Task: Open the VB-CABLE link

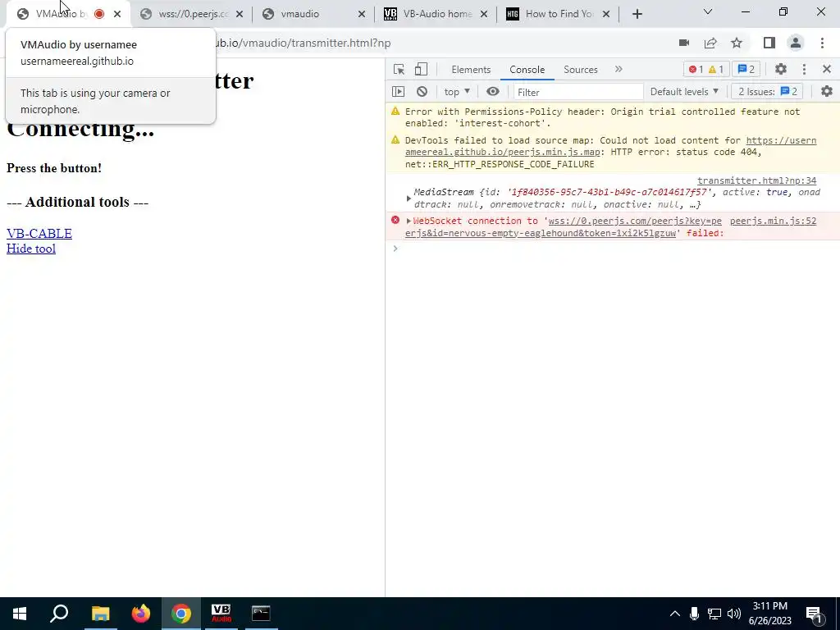Action: (39, 234)
